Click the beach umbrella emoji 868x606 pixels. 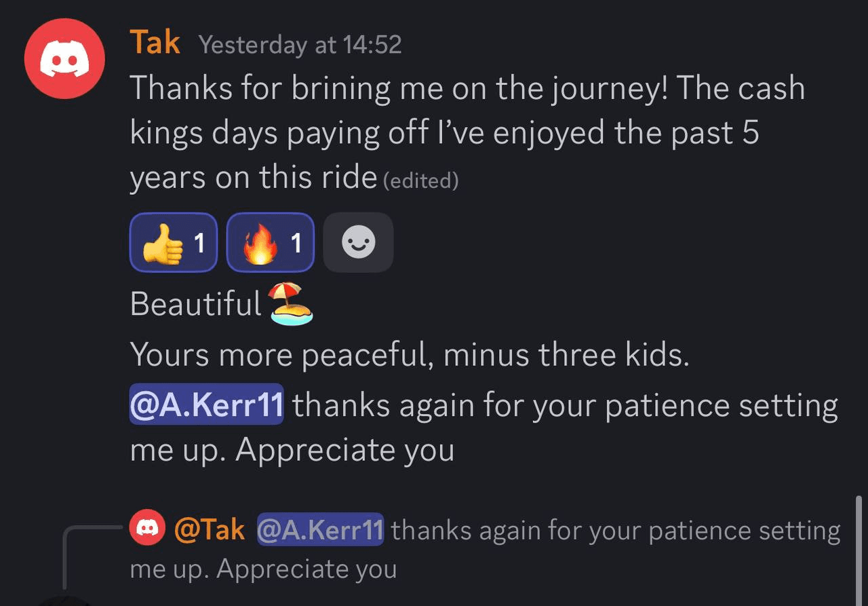292,304
